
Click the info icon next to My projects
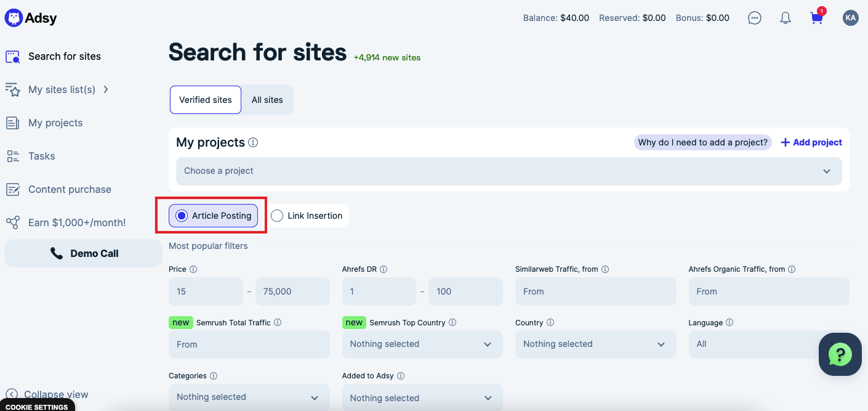coord(253,143)
